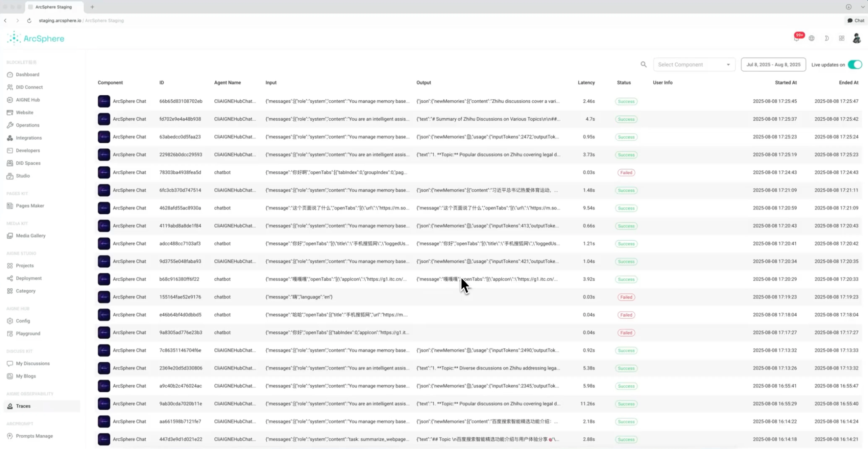The height and width of the screenshot is (449, 868).
Task: Click the AIGNE Hub sidebar icon
Action: click(x=10, y=100)
